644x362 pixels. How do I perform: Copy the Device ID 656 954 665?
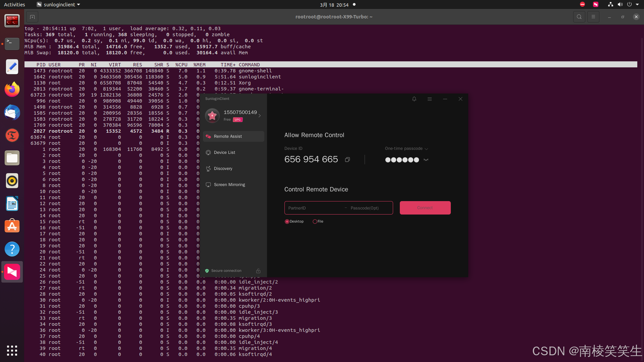click(347, 160)
